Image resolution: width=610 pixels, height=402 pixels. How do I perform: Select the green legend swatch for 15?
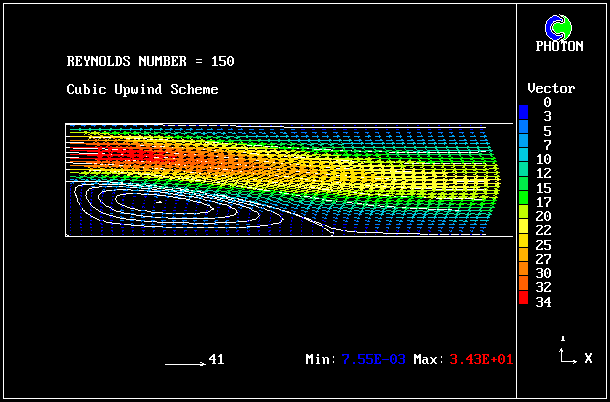pos(524,188)
